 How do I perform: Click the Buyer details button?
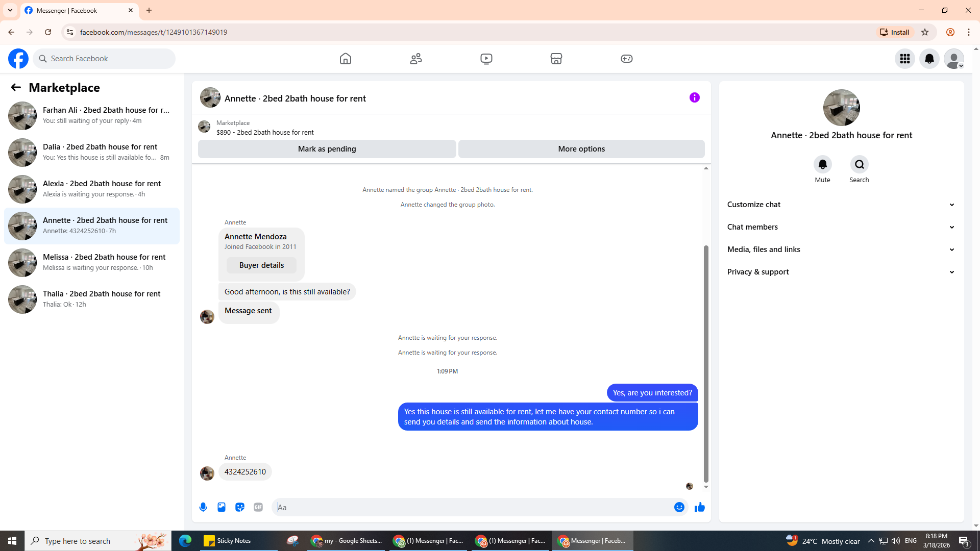261,265
